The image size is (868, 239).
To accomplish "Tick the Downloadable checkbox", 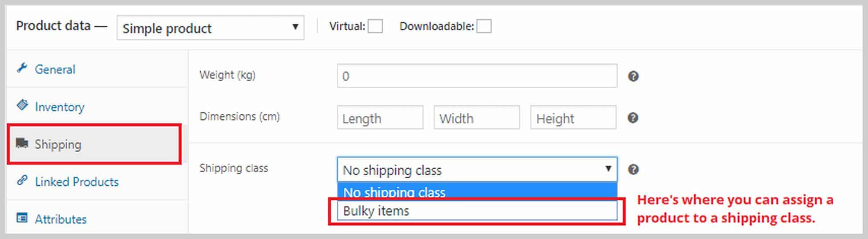I will tap(484, 26).
